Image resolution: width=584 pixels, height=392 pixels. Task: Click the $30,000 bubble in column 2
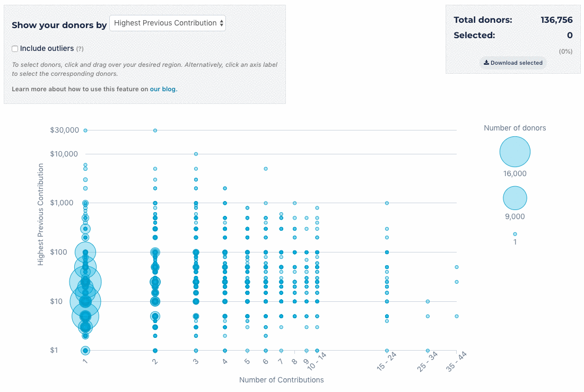(155, 130)
